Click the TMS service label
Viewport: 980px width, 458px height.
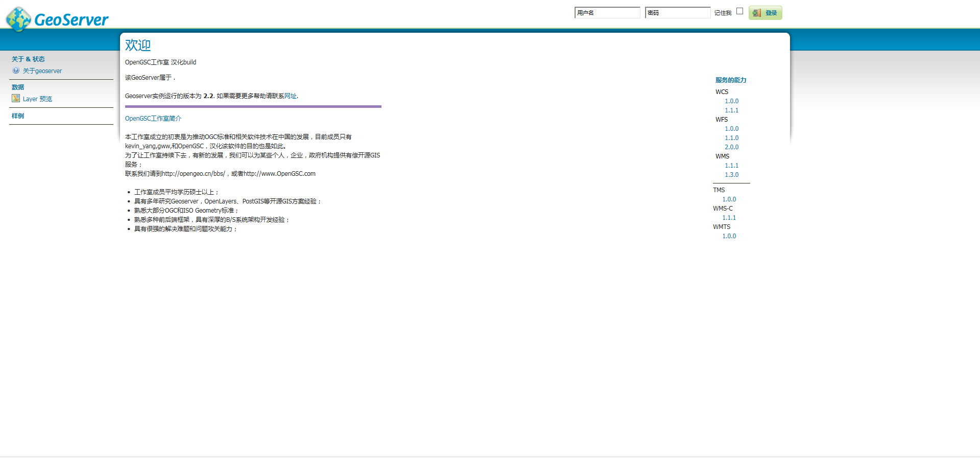point(719,190)
